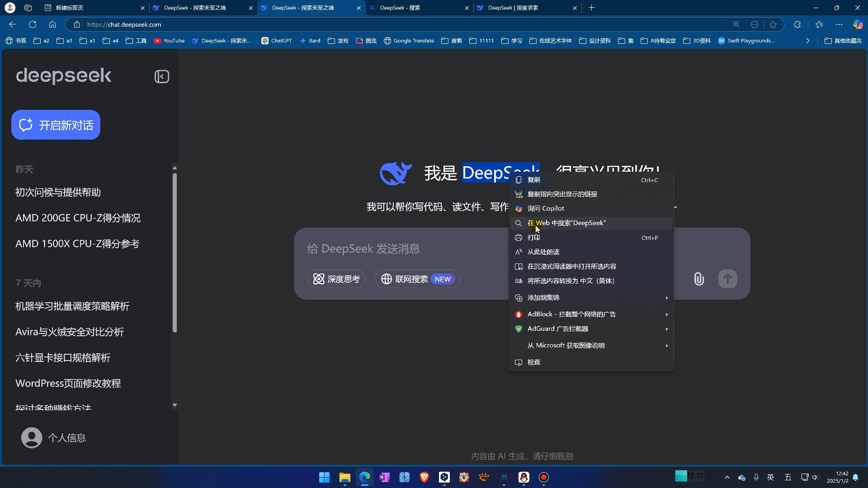This screenshot has height=488, width=868.
Task: Open chat 初次问候与提供帮助
Action: coord(58,192)
